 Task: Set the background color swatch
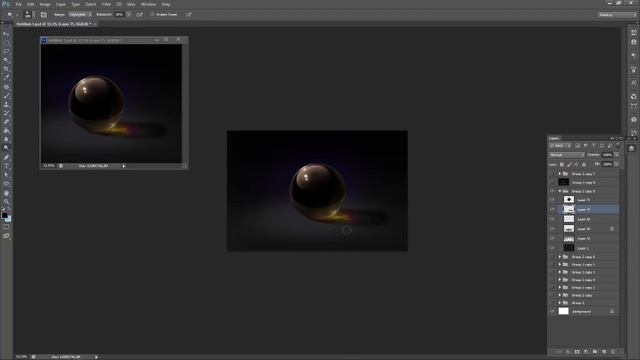click(x=8, y=219)
